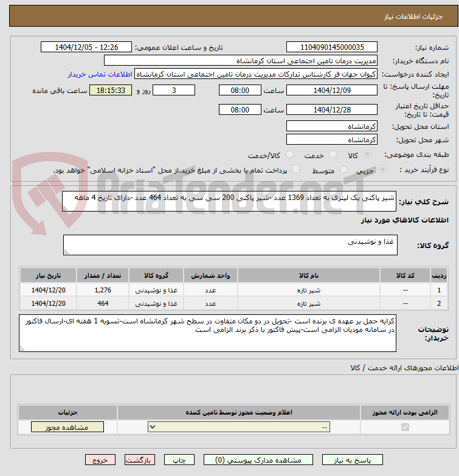Image resolution: width=459 pixels, height=476 pixels.
Task: Click شیر تازه in row 1
Action: click(309, 290)
